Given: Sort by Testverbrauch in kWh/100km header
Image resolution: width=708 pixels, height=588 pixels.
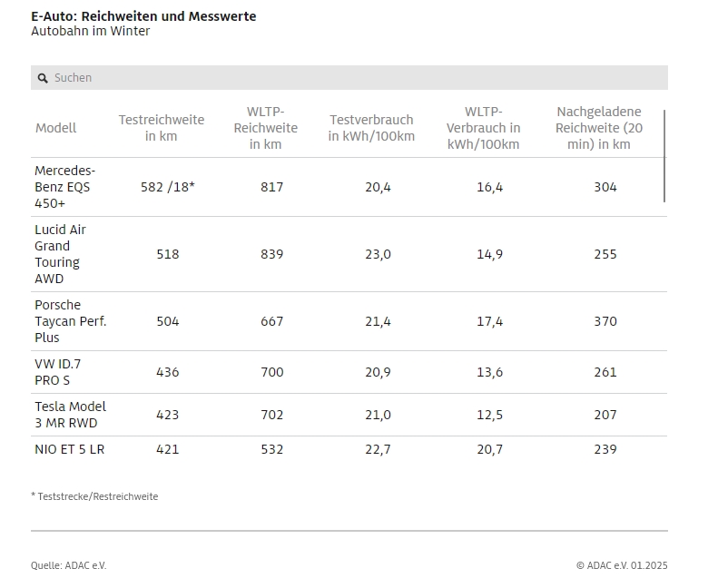Looking at the screenshot, I should (371, 128).
